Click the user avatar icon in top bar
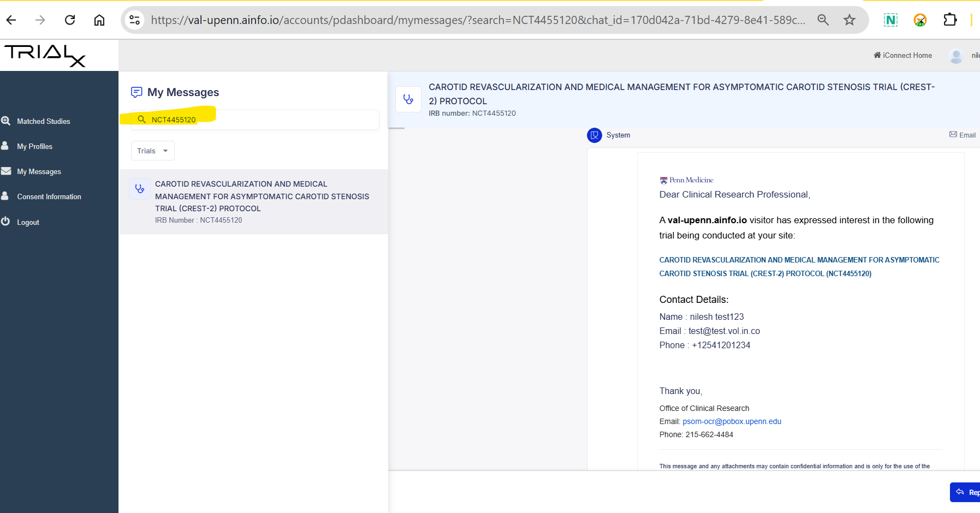The height and width of the screenshot is (513, 980). coord(956,56)
